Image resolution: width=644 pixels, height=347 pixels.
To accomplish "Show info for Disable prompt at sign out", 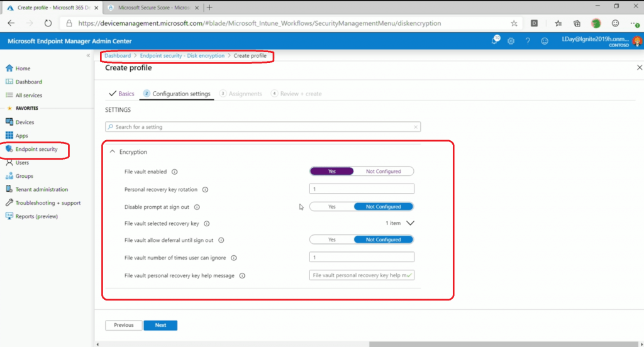I will point(197,207).
